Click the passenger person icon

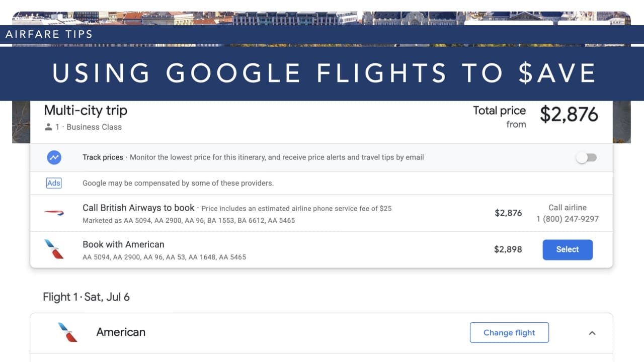click(x=48, y=127)
